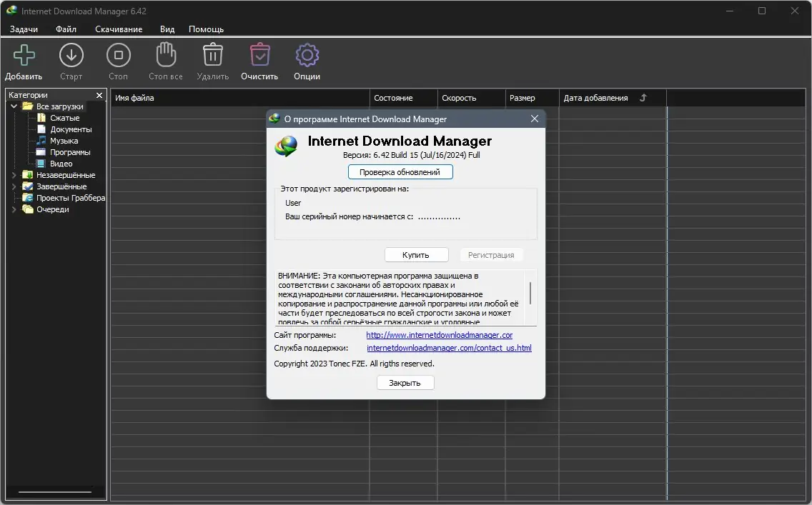Click the Все загрузки open folder icon
The image size is (812, 505).
click(27, 106)
